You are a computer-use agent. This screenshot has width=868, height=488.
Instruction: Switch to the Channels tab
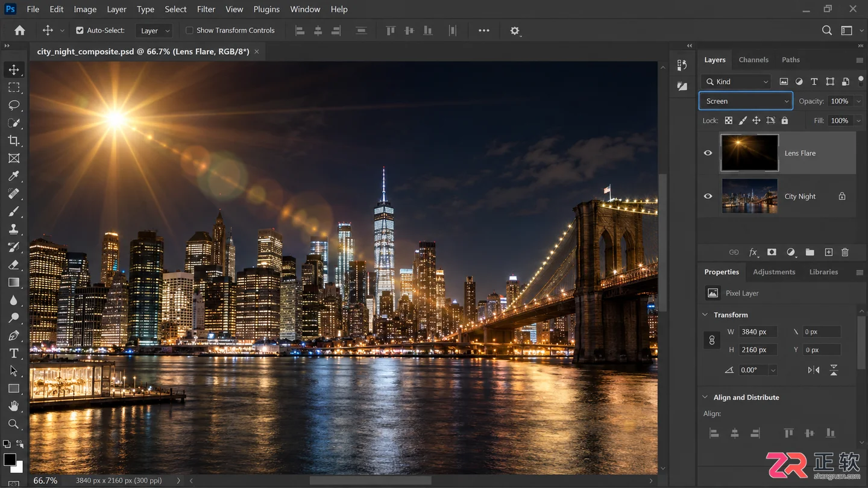(x=753, y=60)
